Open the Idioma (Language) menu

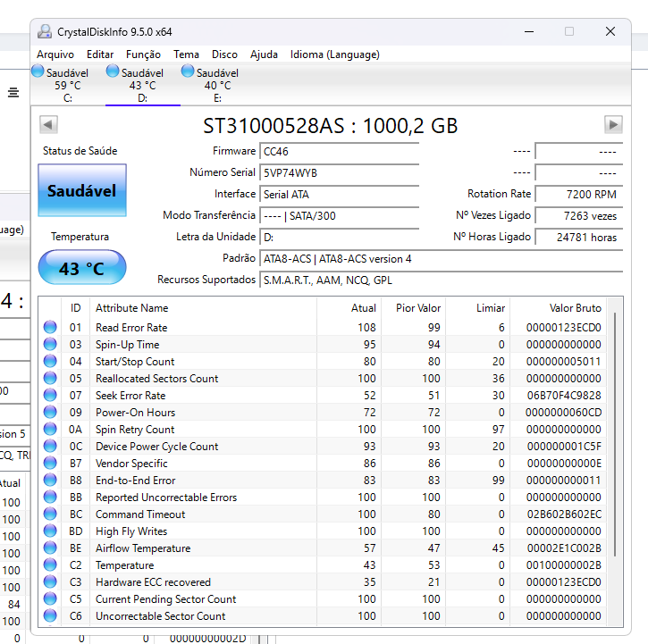(335, 54)
